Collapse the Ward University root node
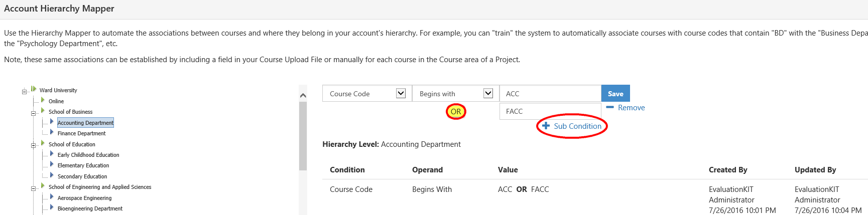The image size is (868, 215). click(x=24, y=91)
